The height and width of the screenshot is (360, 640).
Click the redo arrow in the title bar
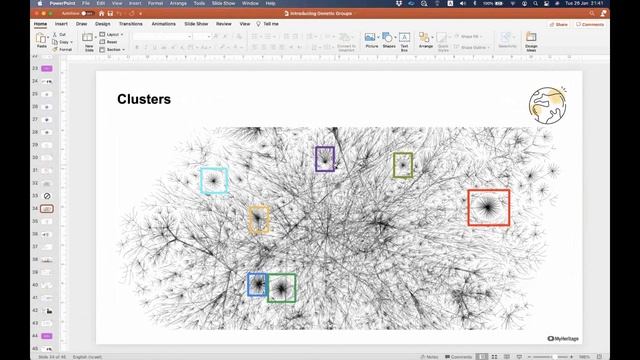pyautogui.click(x=131, y=13)
